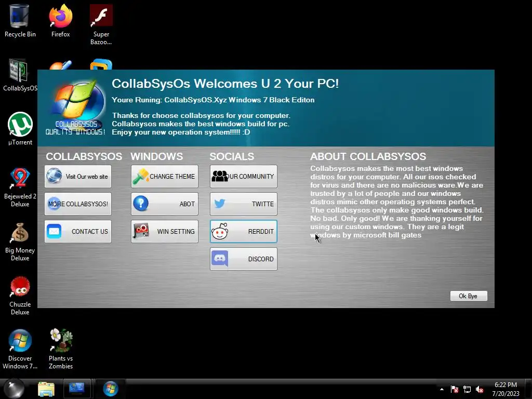The width and height of the screenshot is (532, 399).
Task: Click the network tray icon
Action: (467, 389)
